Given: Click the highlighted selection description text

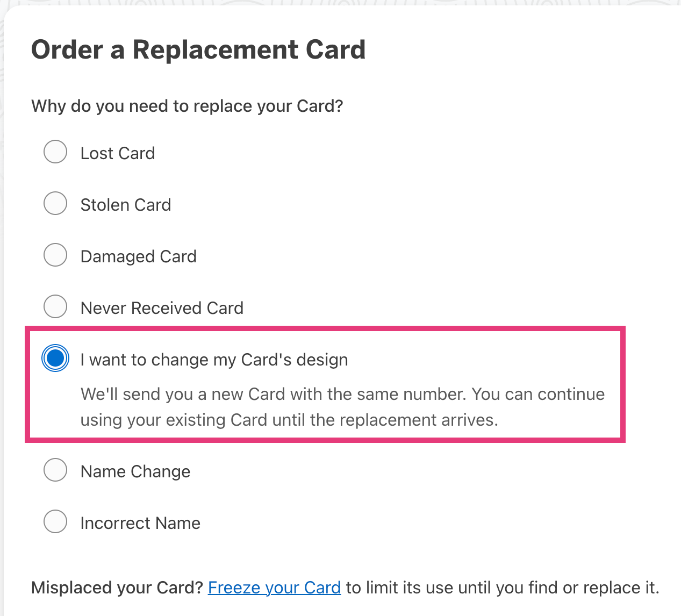Looking at the screenshot, I should pyautogui.click(x=342, y=406).
